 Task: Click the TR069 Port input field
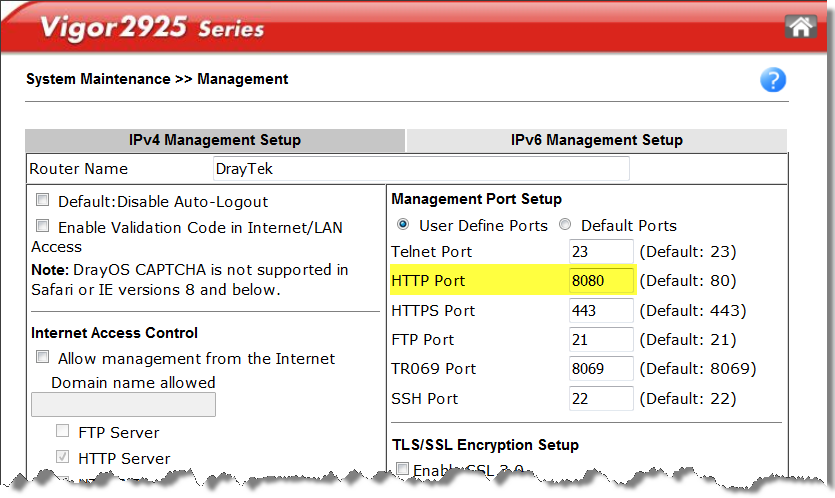(601, 369)
